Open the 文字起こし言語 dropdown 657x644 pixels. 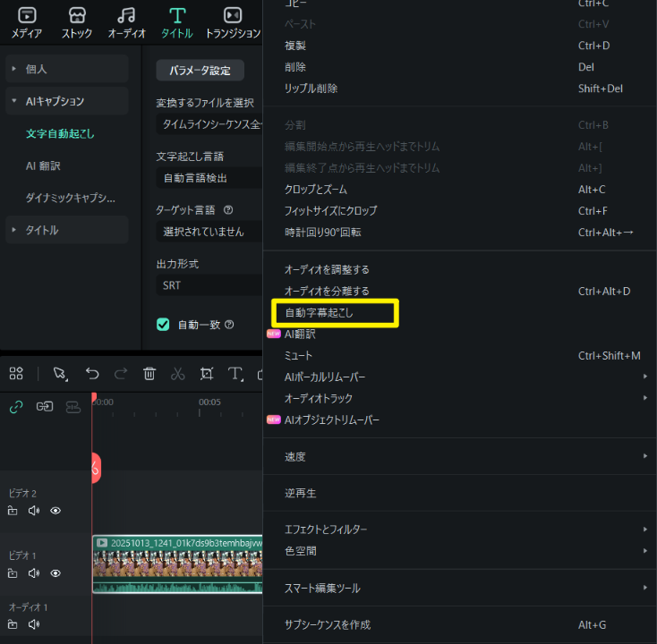(209, 178)
